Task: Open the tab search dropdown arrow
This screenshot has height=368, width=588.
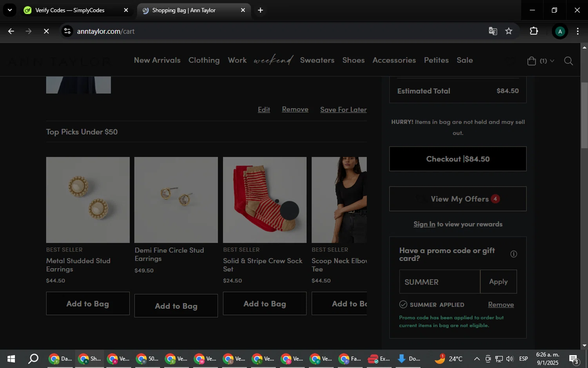Action: tap(9, 10)
